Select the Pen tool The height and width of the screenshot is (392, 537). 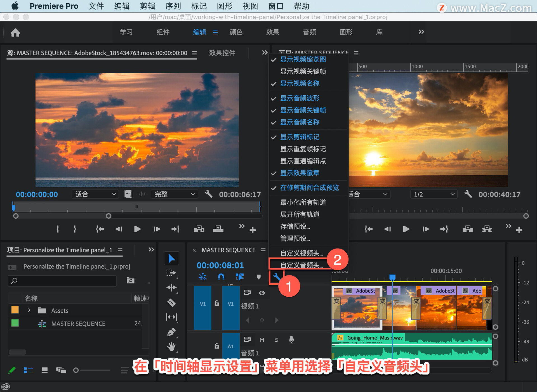[171, 332]
